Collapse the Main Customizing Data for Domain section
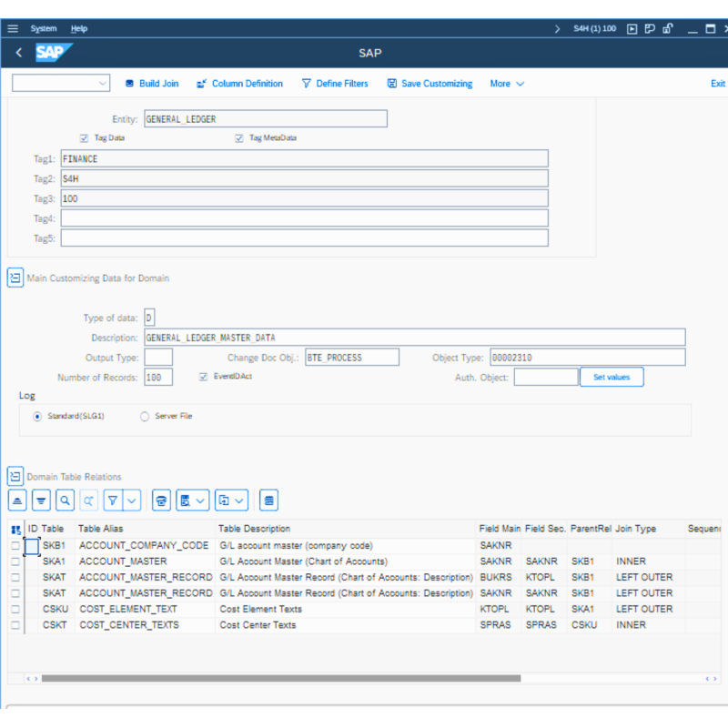 point(15,278)
